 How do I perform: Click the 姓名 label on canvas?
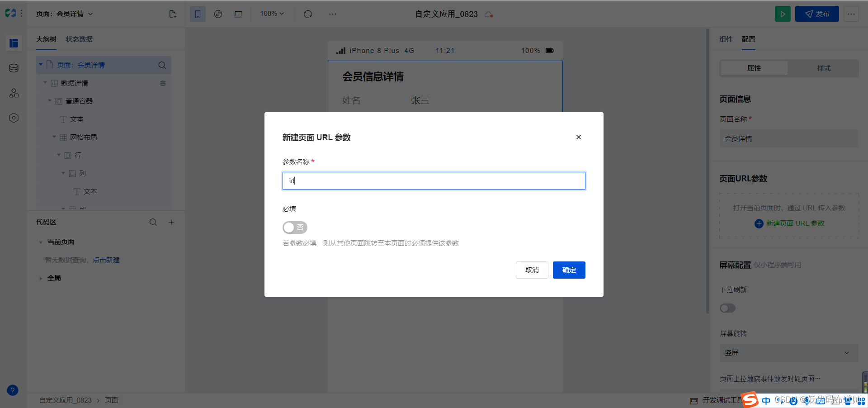coord(351,100)
